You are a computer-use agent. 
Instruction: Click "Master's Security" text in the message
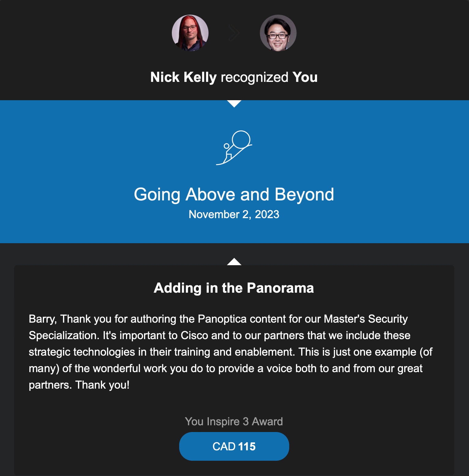click(366, 319)
